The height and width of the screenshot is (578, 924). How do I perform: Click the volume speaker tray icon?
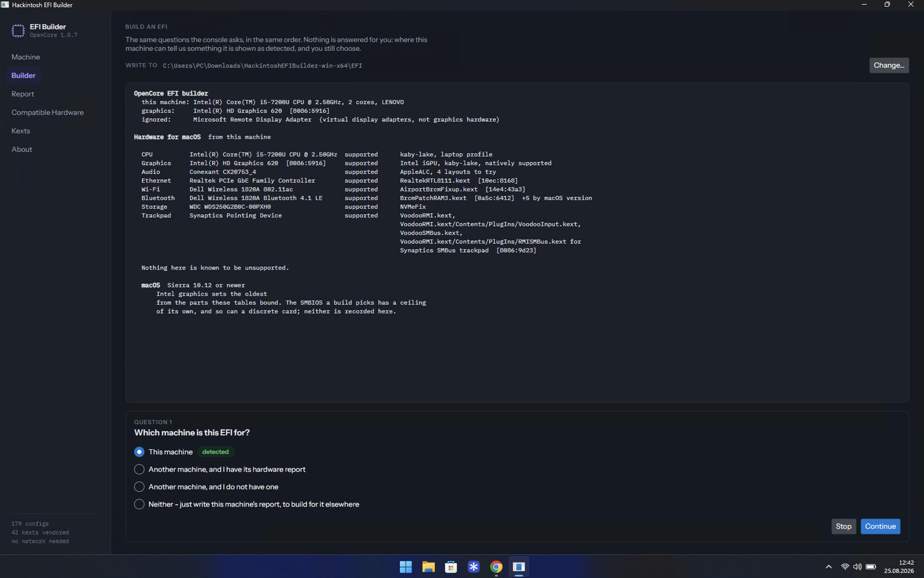857,567
